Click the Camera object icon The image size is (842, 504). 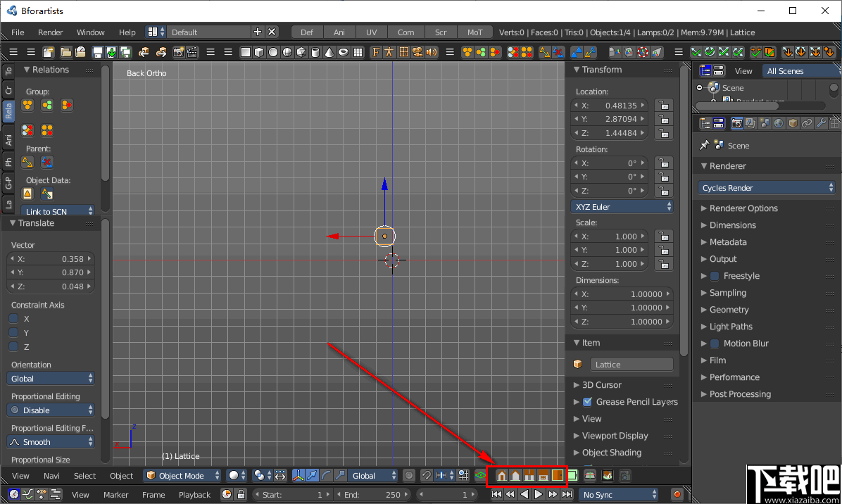tap(418, 51)
